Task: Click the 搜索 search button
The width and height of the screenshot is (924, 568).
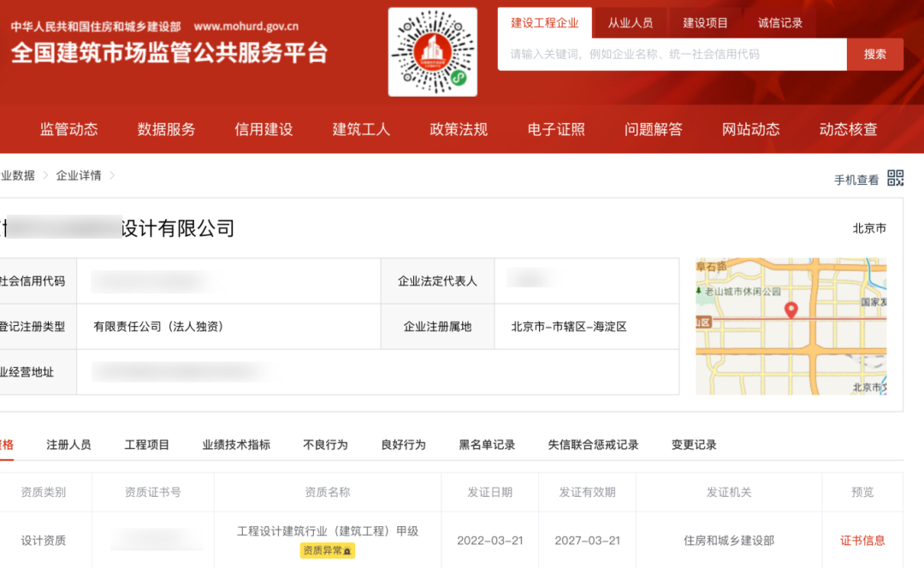Action: (875, 54)
